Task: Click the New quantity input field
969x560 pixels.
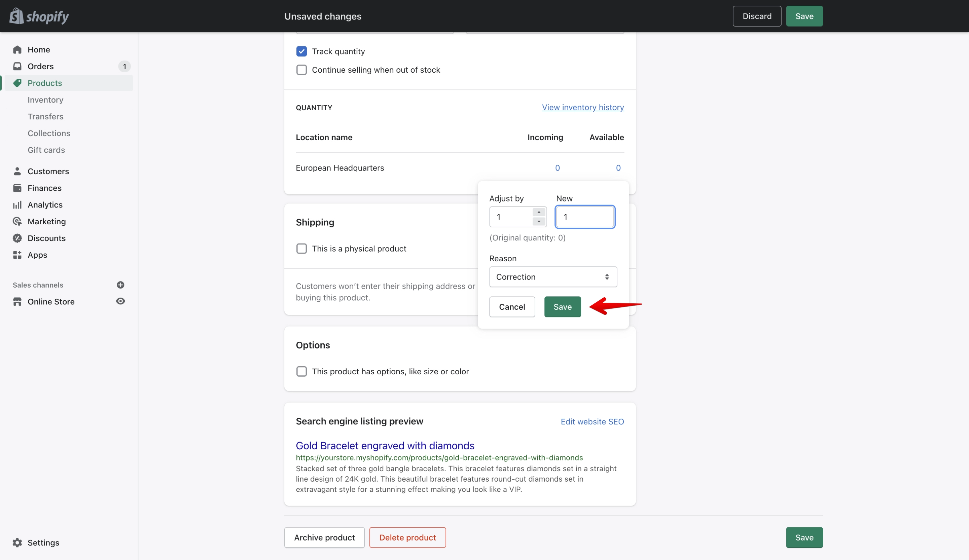Action: click(585, 217)
